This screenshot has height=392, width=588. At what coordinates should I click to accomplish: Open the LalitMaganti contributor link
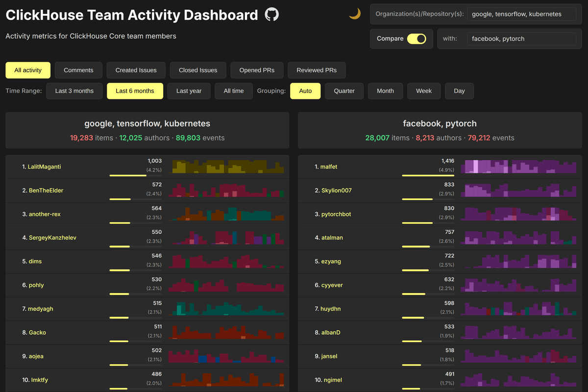44,167
